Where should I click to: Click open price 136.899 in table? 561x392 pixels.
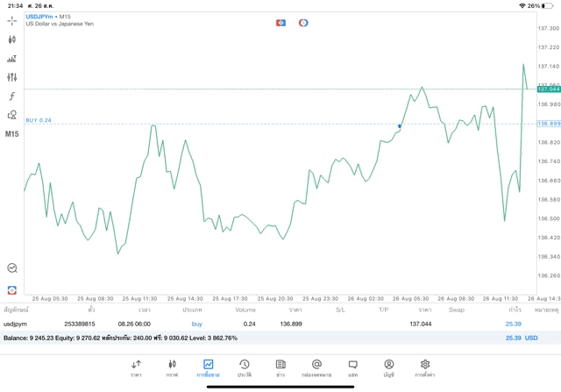click(291, 324)
